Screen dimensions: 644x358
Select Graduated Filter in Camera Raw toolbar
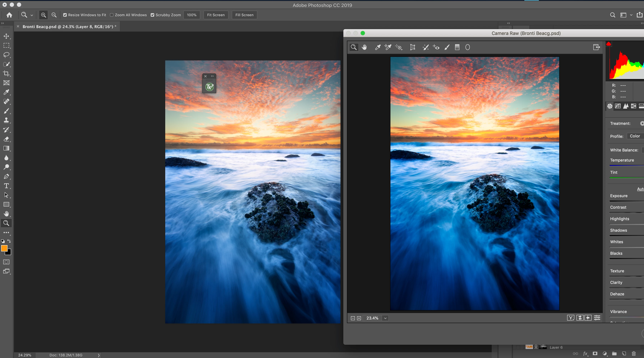pyautogui.click(x=457, y=47)
